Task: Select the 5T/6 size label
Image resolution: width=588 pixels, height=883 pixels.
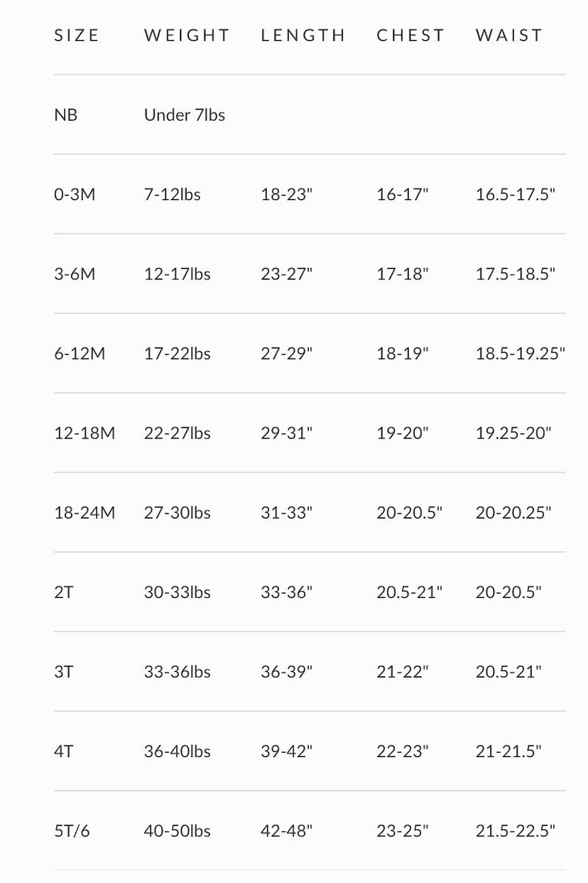Action: point(72,831)
